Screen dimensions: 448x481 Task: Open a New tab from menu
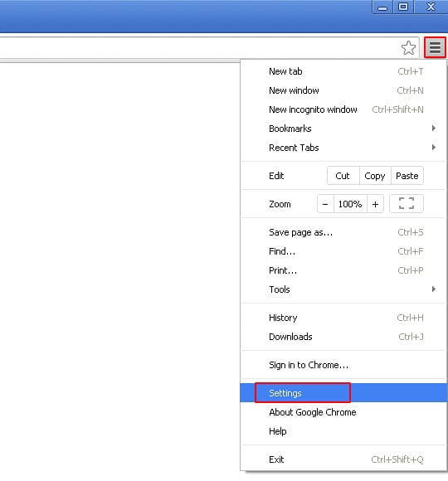pos(343,71)
